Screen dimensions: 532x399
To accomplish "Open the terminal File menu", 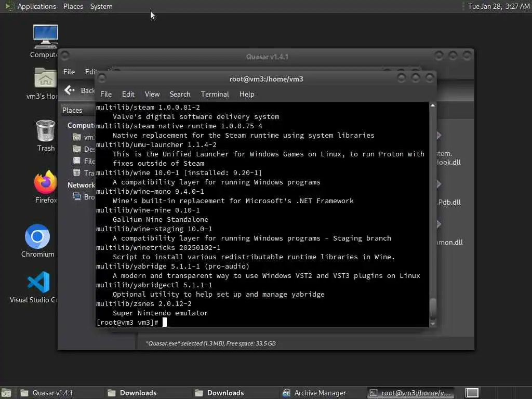I will click(x=106, y=94).
